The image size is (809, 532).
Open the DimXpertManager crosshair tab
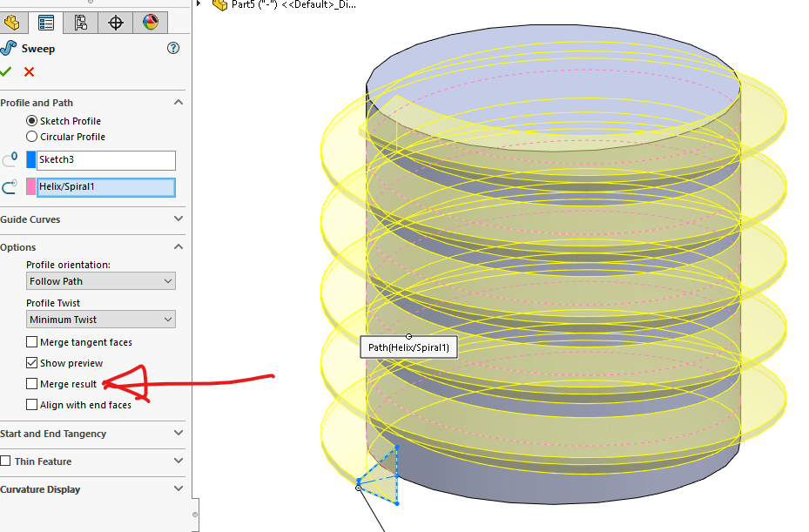[116, 22]
